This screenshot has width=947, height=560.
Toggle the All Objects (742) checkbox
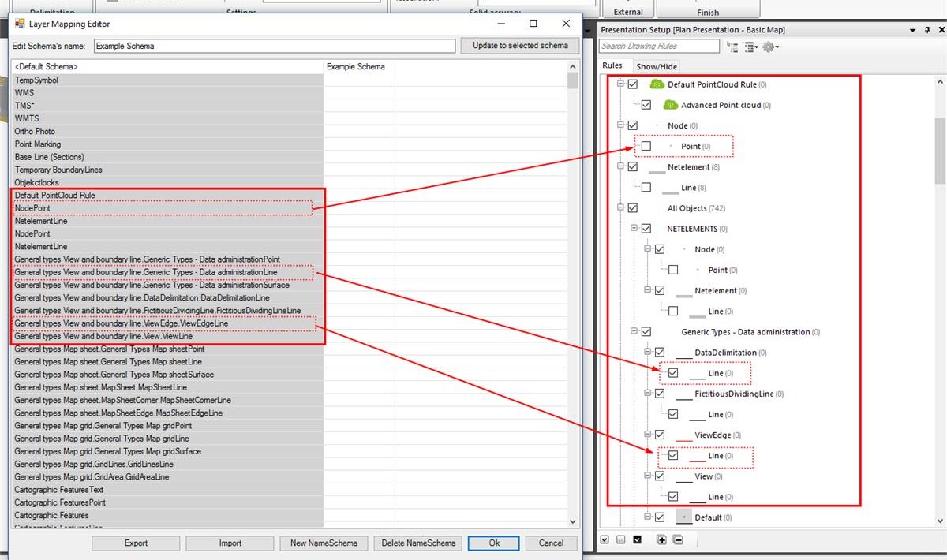[633, 208]
